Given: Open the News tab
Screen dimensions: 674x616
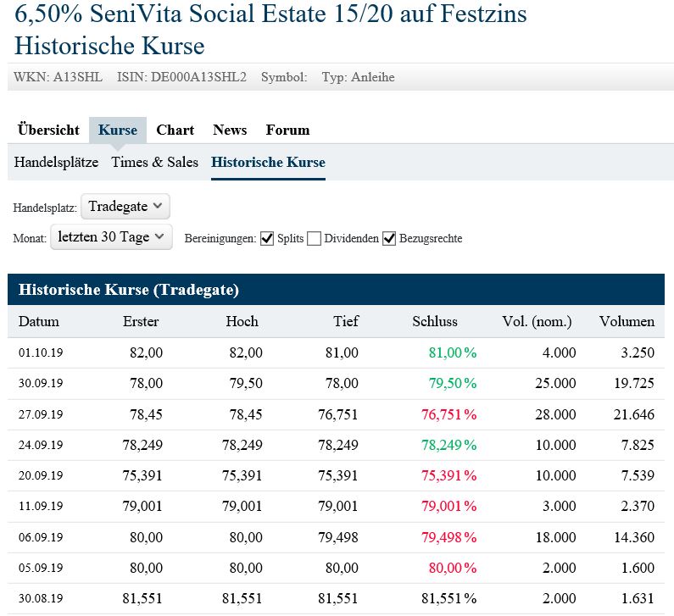Looking at the screenshot, I should tap(230, 130).
